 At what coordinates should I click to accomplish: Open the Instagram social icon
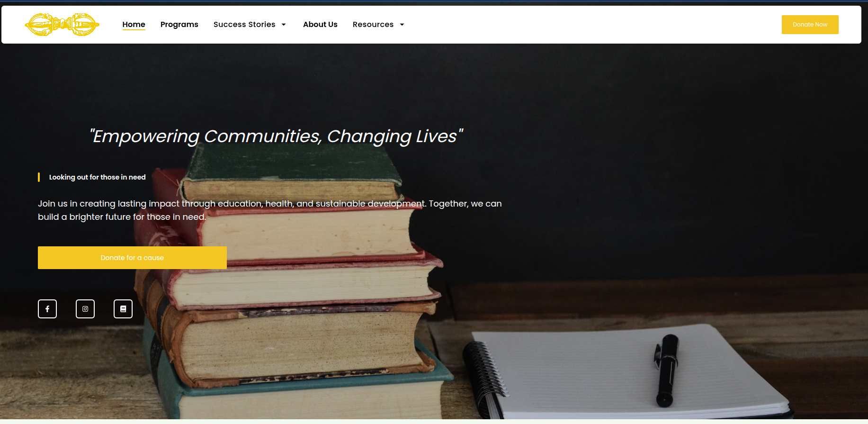click(85, 309)
